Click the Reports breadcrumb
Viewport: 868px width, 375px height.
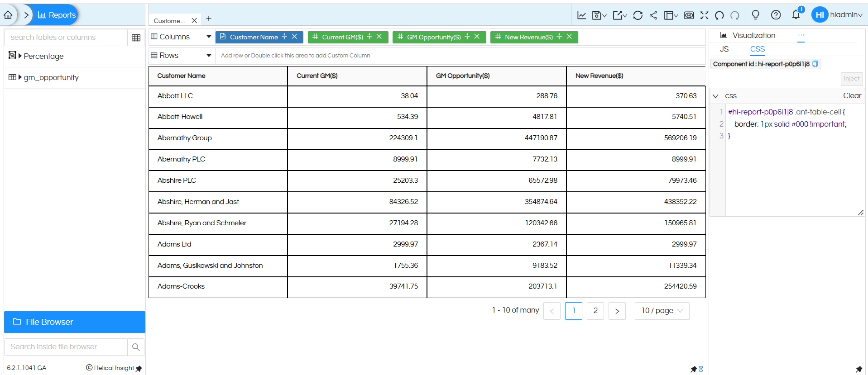[57, 15]
